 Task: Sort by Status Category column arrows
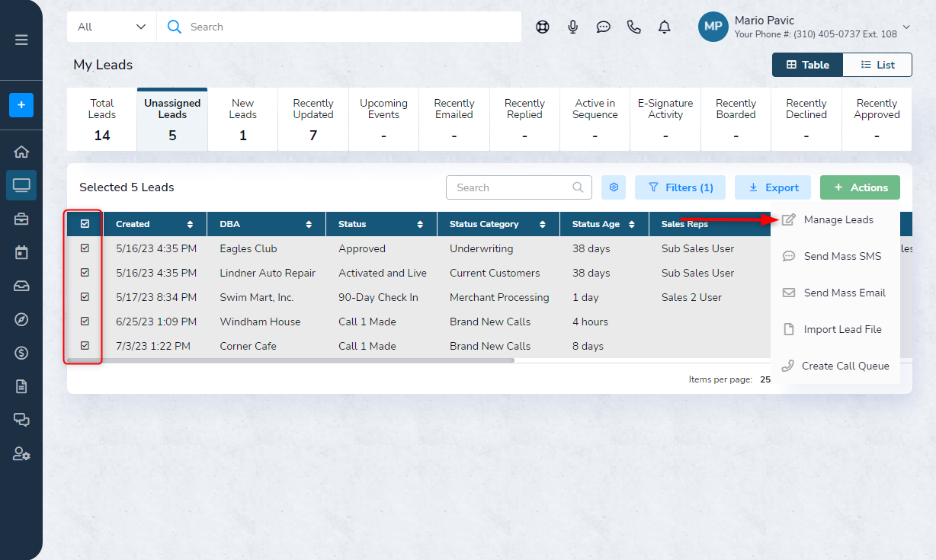point(542,224)
